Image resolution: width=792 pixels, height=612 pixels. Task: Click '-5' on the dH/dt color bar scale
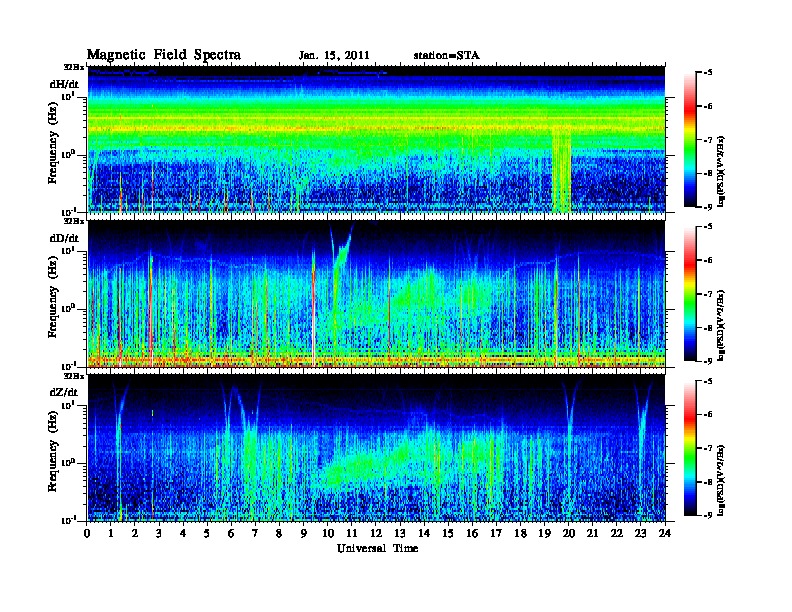coord(708,73)
